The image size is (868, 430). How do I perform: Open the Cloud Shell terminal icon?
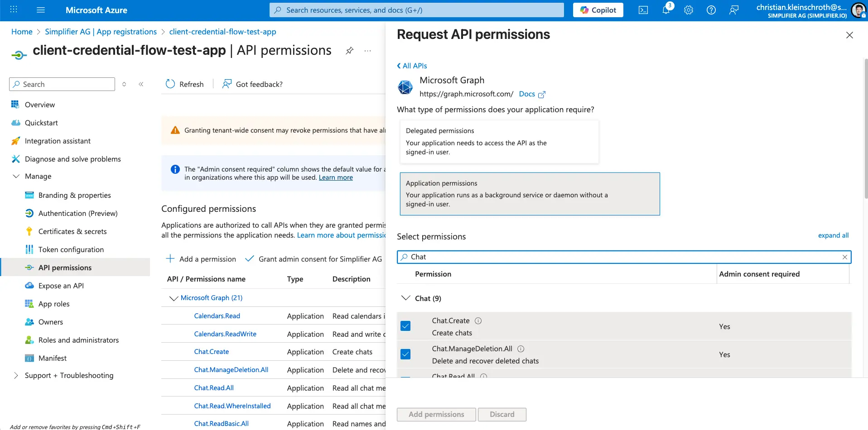pyautogui.click(x=643, y=10)
